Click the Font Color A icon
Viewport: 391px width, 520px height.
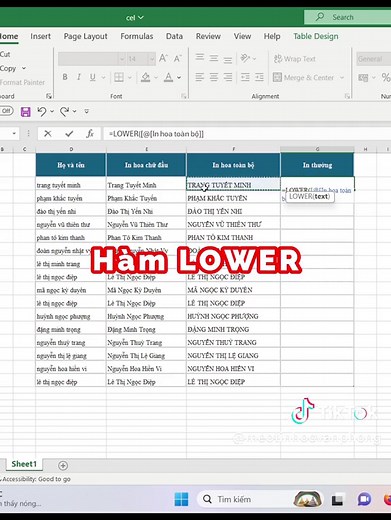169,77
